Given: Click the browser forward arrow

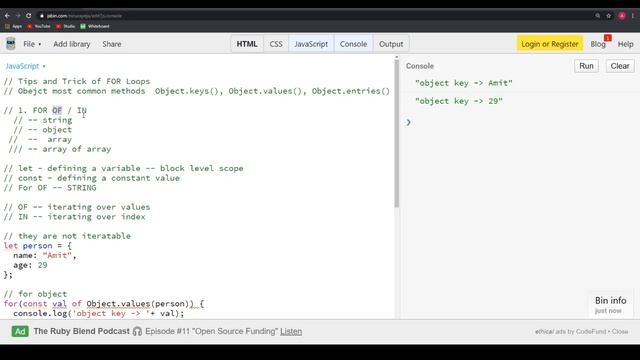Looking at the screenshot, I should click(18, 16).
